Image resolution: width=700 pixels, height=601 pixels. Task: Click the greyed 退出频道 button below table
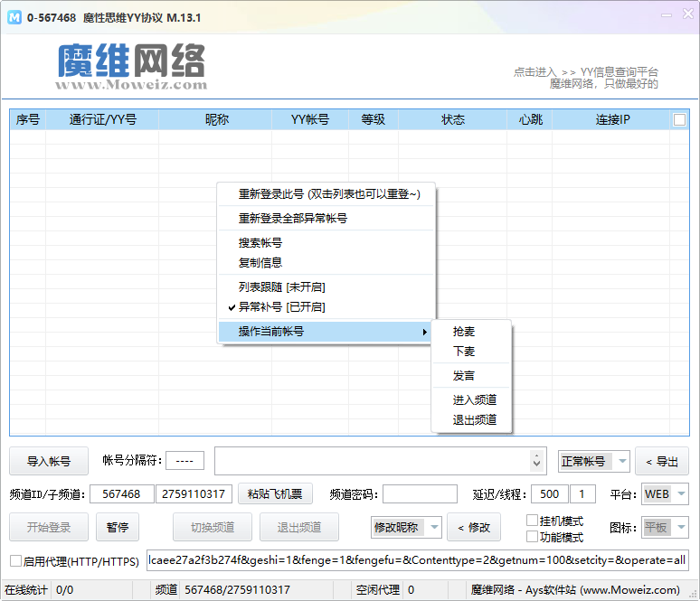pos(299,528)
